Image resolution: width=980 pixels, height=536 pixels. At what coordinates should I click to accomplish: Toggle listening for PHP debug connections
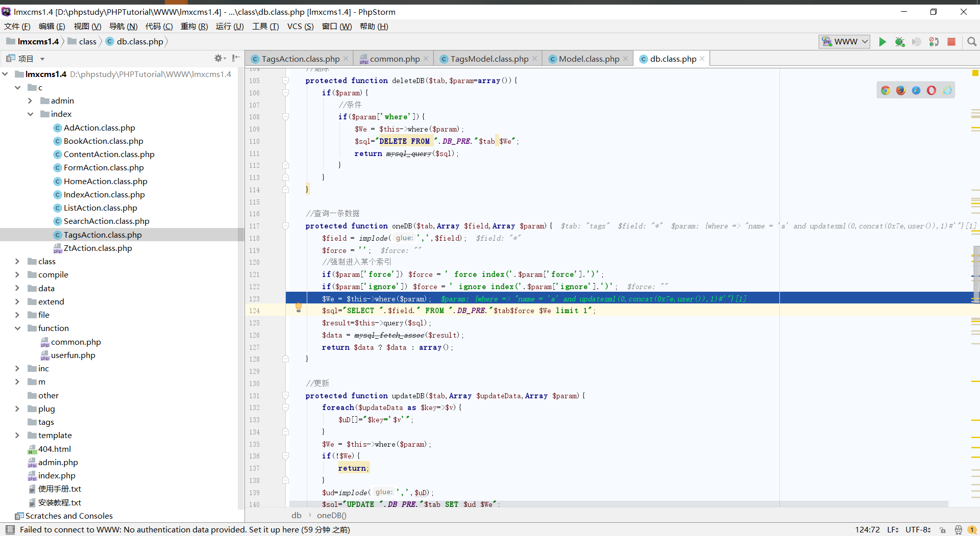(x=934, y=42)
